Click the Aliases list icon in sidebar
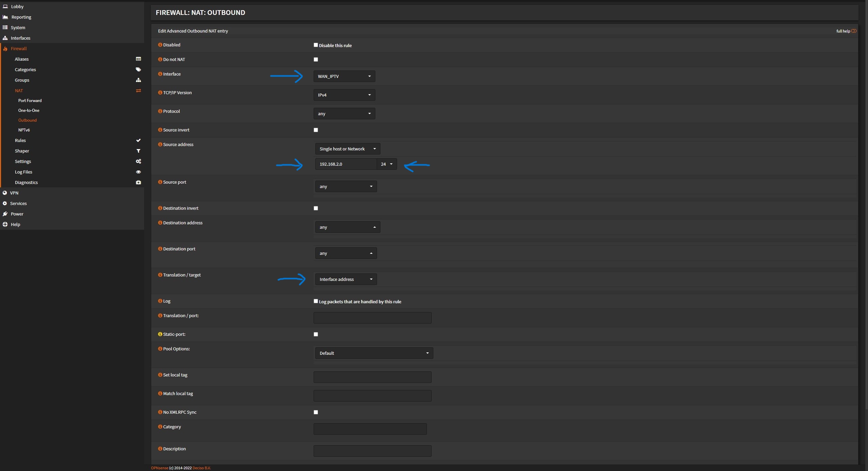Screen dimensions: 868x471 (x=138, y=59)
